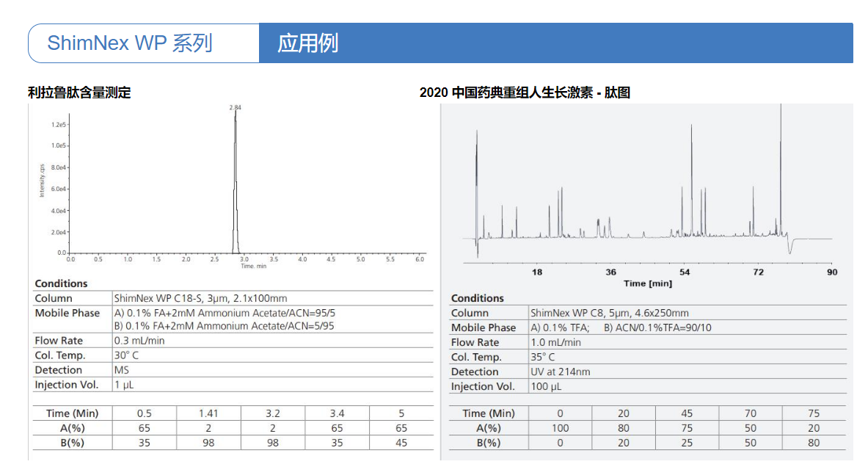868x467 pixels.
Task: Click the 'Time [min]' axis label on right chart
Action: pyautogui.click(x=647, y=283)
